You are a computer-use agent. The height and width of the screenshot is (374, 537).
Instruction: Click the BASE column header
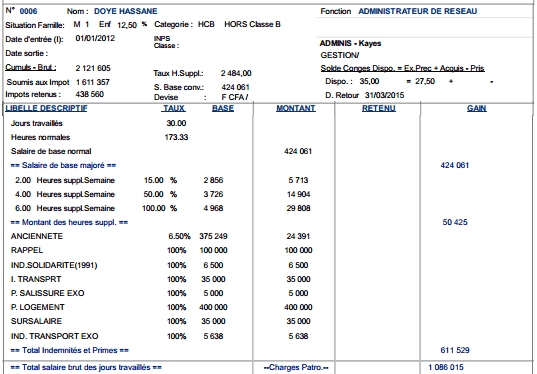[223, 109]
